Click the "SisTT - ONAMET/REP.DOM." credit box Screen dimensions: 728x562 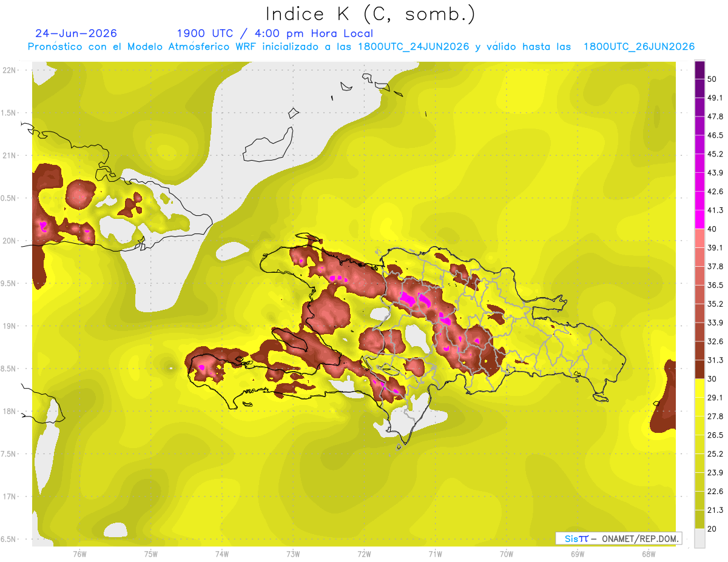point(618,538)
